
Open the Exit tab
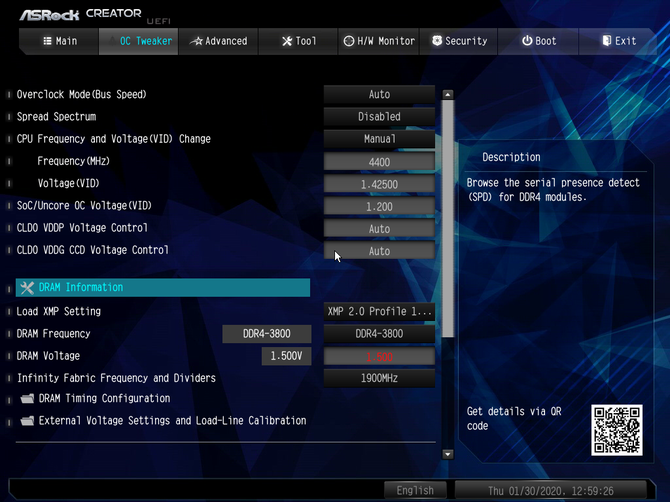point(618,41)
